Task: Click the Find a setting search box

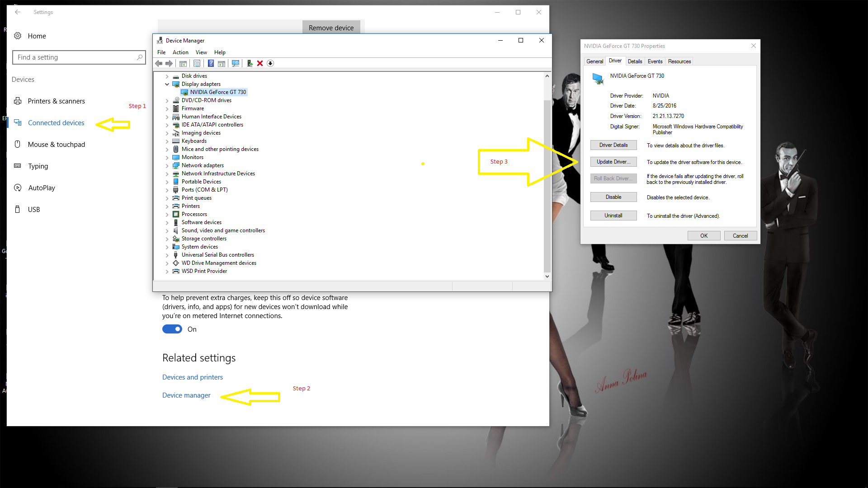Action: coord(79,57)
